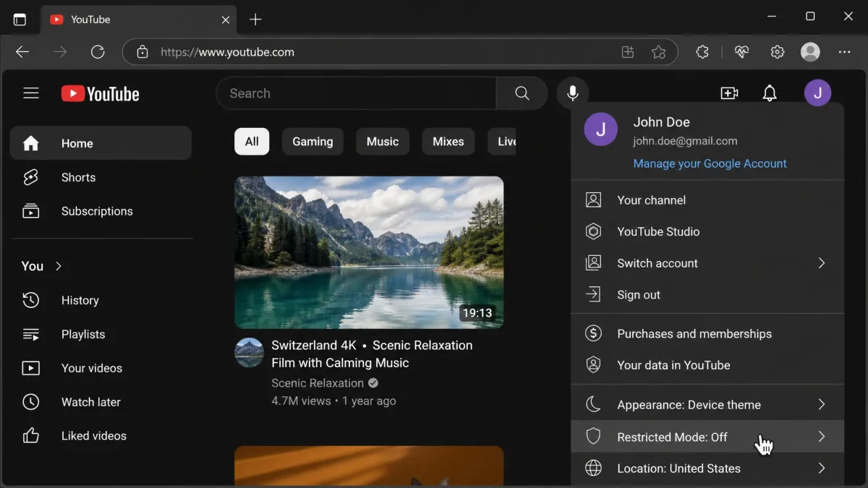Click the '4.7M views' video metadata
Viewport: 868px width, 488px height.
pyautogui.click(x=301, y=401)
